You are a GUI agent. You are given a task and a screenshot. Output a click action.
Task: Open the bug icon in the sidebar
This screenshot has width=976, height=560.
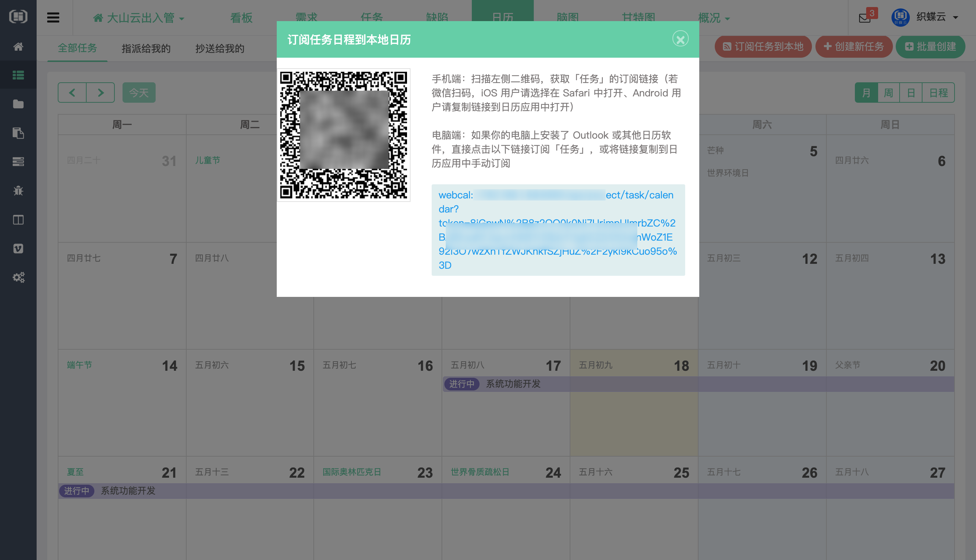click(x=18, y=190)
